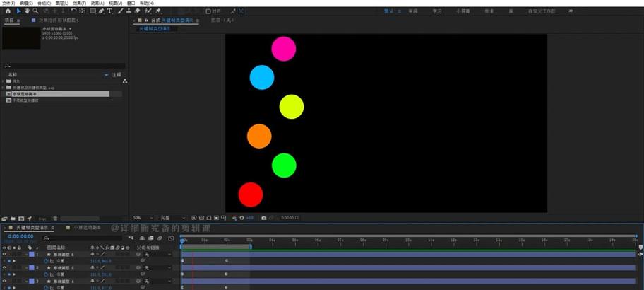The image size is (644, 290).
Task: Select the Hand tool
Action: pyautogui.click(x=27, y=11)
